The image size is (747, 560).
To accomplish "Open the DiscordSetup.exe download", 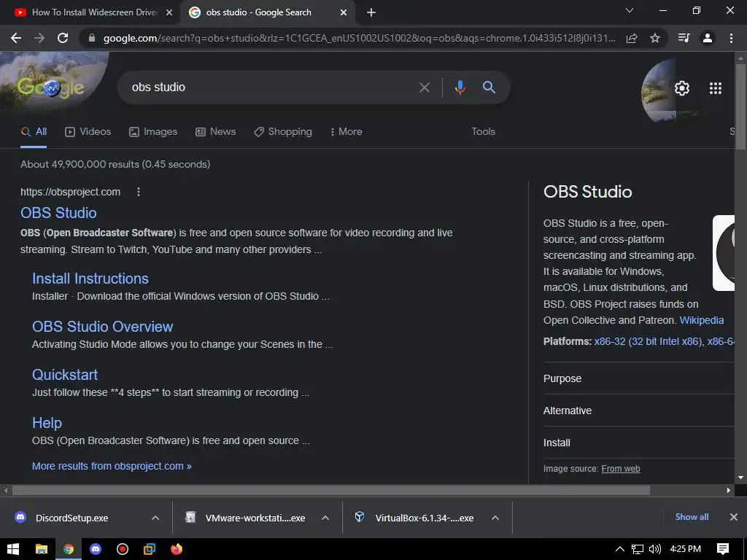I will pyautogui.click(x=71, y=518).
